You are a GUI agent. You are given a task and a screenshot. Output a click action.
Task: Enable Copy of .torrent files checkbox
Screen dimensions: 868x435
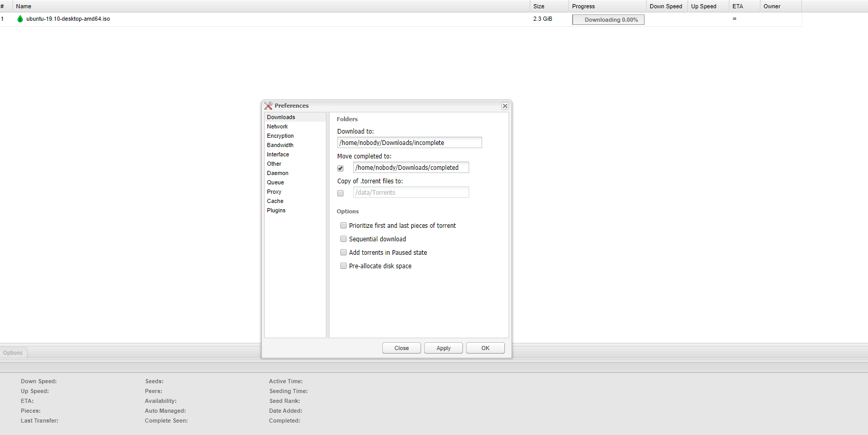(x=340, y=193)
